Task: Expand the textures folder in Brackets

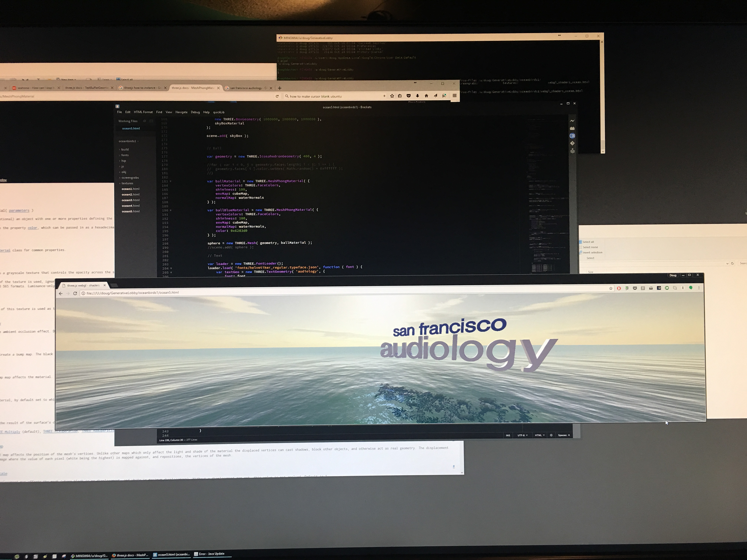Action: (x=120, y=183)
